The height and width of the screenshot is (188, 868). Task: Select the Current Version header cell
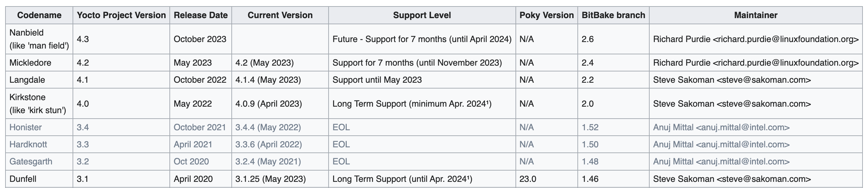280,15
